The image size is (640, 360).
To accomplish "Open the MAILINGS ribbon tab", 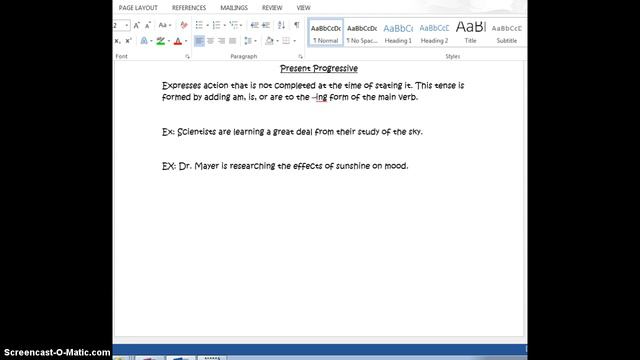I will tap(234, 8).
